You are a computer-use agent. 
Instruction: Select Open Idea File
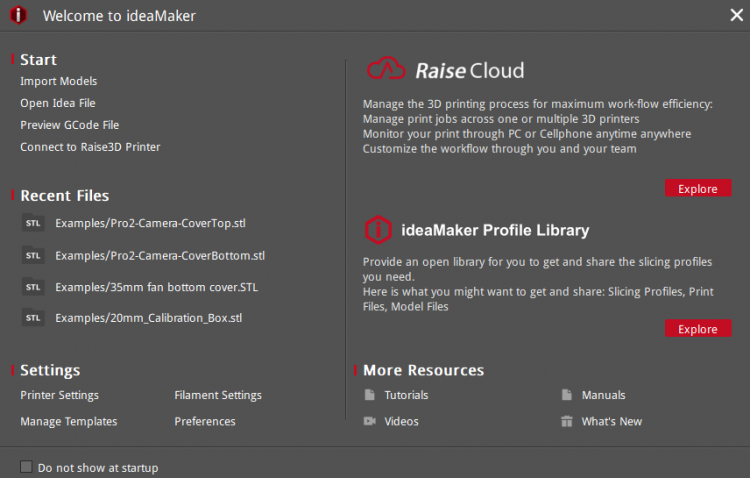(x=58, y=103)
